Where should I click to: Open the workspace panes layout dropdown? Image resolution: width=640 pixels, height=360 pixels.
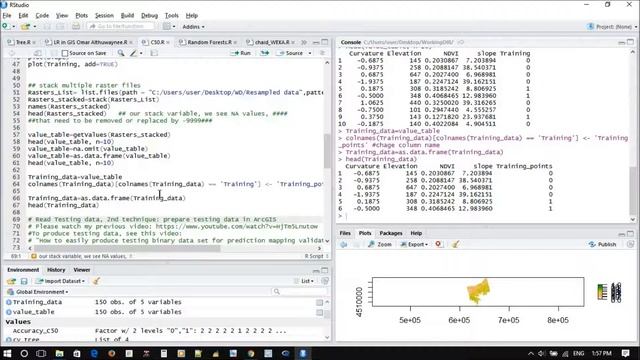tap(169, 27)
